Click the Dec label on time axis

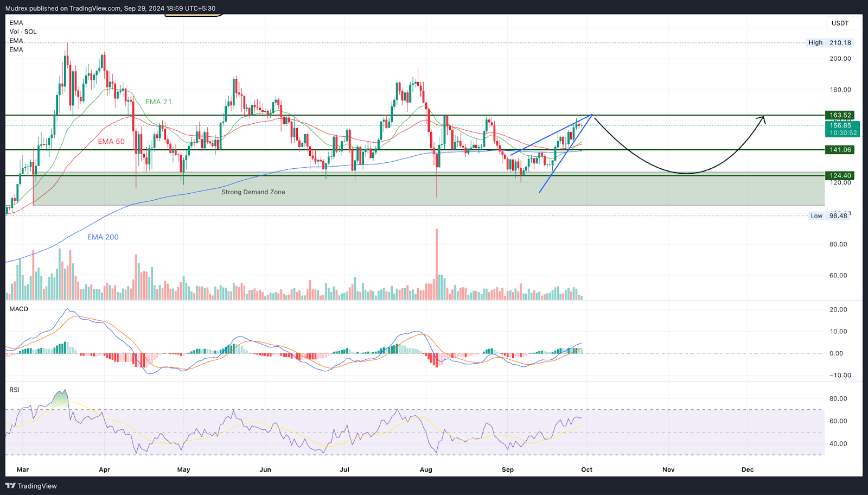click(x=748, y=469)
